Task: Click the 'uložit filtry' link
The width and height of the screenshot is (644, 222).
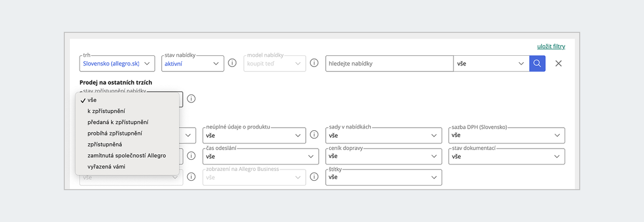Action: pyautogui.click(x=551, y=46)
